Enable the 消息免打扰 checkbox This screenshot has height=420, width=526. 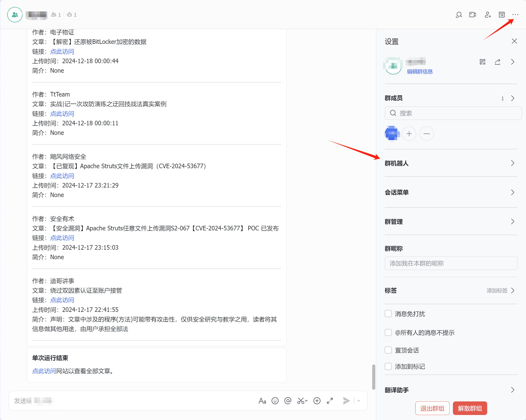[x=388, y=314]
